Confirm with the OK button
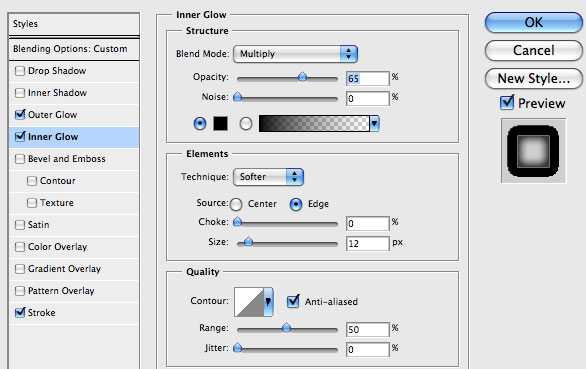586x369 pixels. [x=534, y=22]
